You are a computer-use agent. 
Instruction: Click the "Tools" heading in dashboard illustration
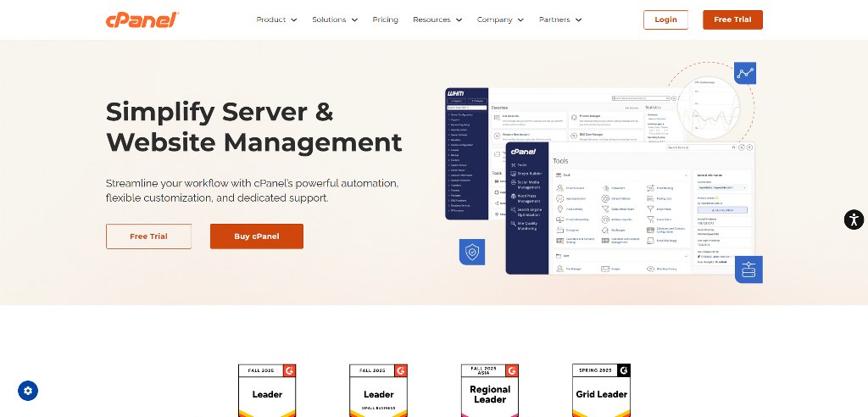point(560,161)
